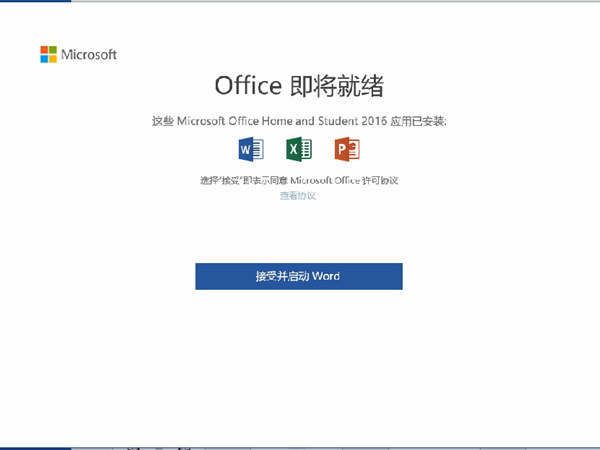Image resolution: width=600 pixels, height=450 pixels.
Task: Click the Microsoft wordmark text
Action: pos(89,54)
